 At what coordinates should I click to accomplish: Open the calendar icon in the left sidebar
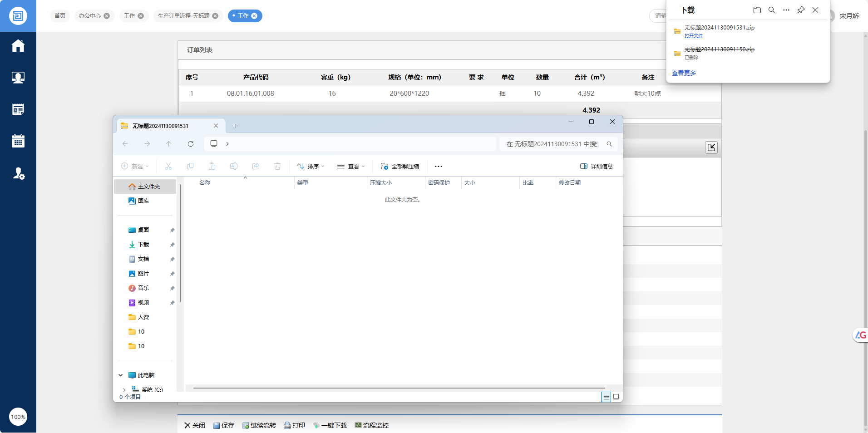coord(18,141)
